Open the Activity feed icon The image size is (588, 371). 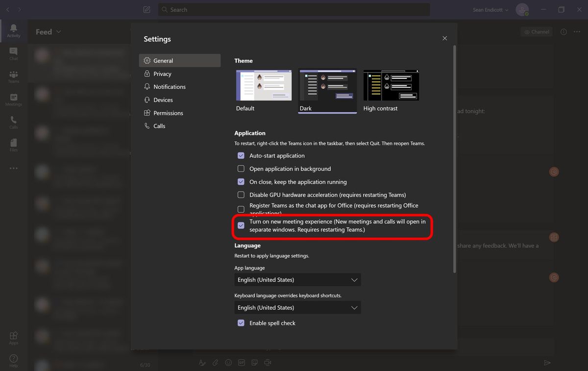[13, 30]
